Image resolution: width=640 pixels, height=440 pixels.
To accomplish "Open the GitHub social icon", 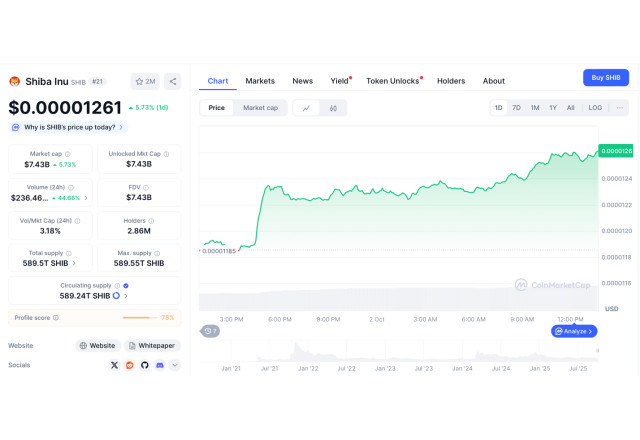I will 144,365.
